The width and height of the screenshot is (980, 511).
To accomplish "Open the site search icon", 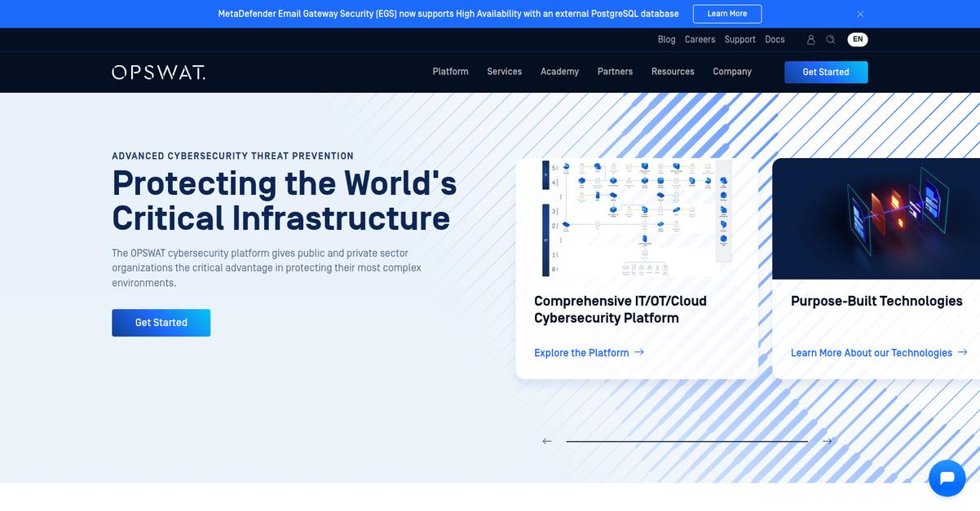I will pyautogui.click(x=830, y=39).
